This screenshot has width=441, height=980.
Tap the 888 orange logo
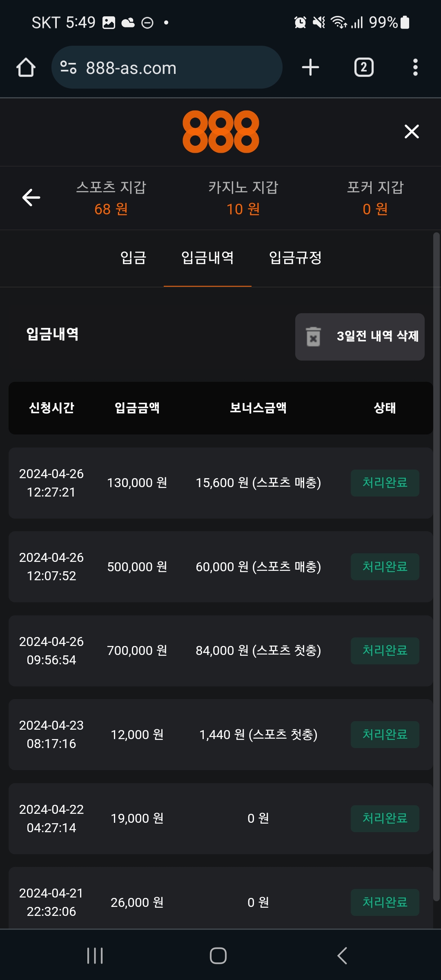coord(220,131)
